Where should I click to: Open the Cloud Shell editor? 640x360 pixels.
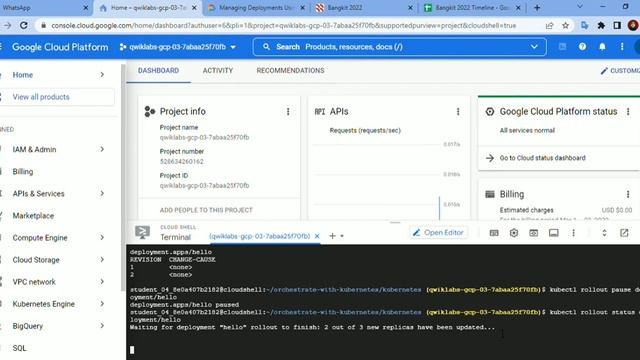pos(438,233)
